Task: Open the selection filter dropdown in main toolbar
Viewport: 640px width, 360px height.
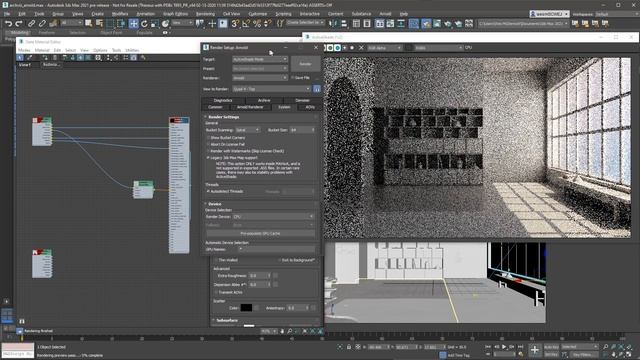Action: [x=72, y=23]
